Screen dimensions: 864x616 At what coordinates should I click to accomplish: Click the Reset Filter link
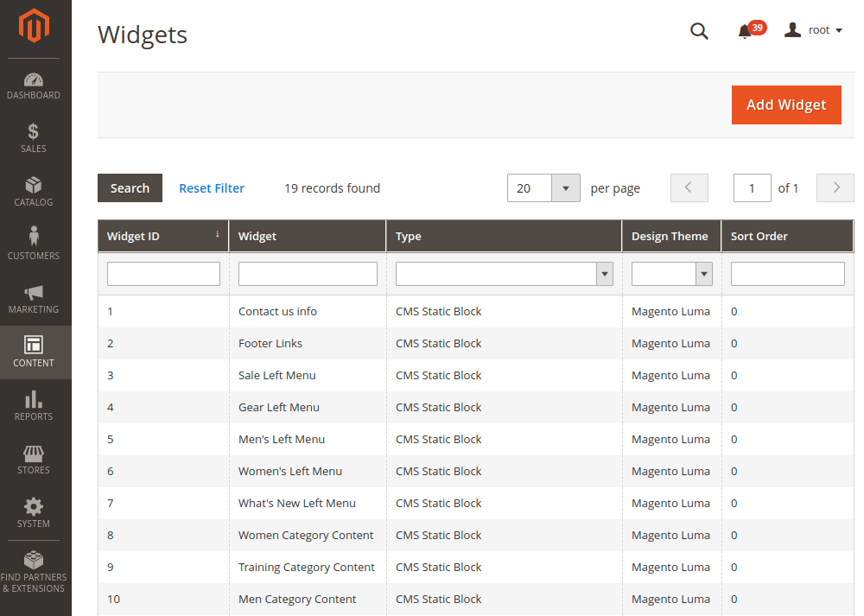coord(212,188)
